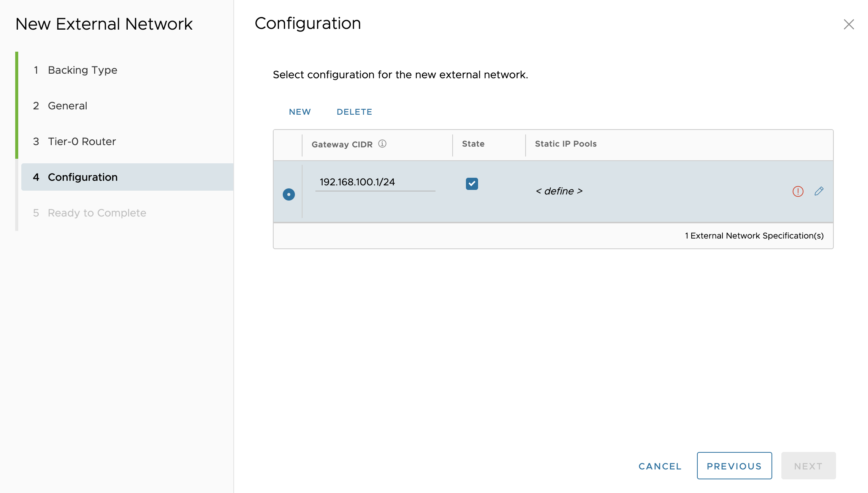Click the pencil edit icon
Viewport: 868px width, 493px height.
(819, 191)
